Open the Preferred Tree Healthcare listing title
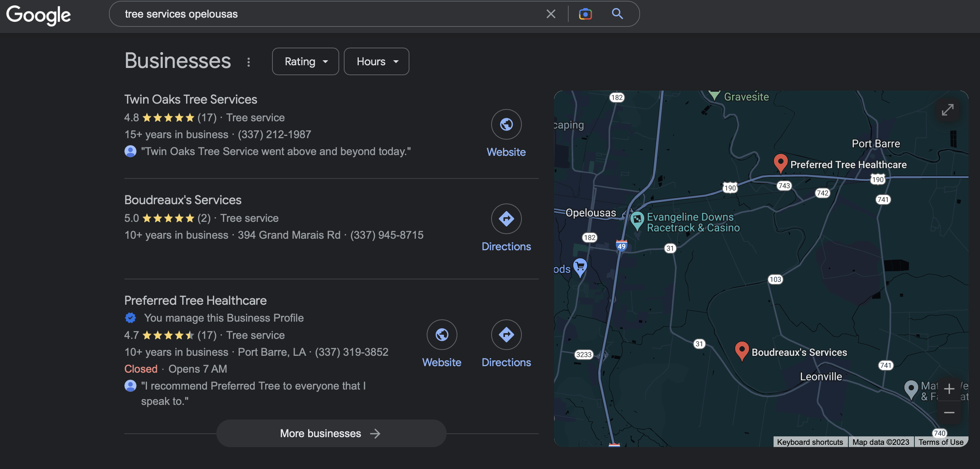The width and height of the screenshot is (980, 469). 195,301
